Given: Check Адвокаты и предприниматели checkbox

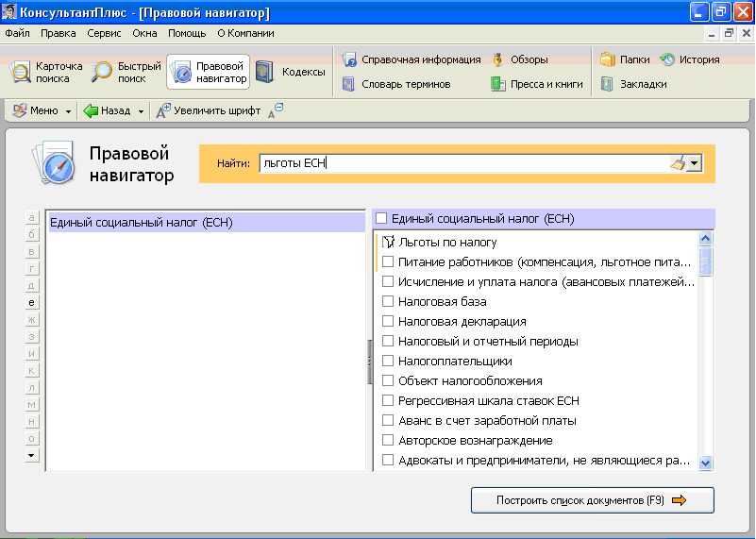Looking at the screenshot, I should (x=388, y=460).
